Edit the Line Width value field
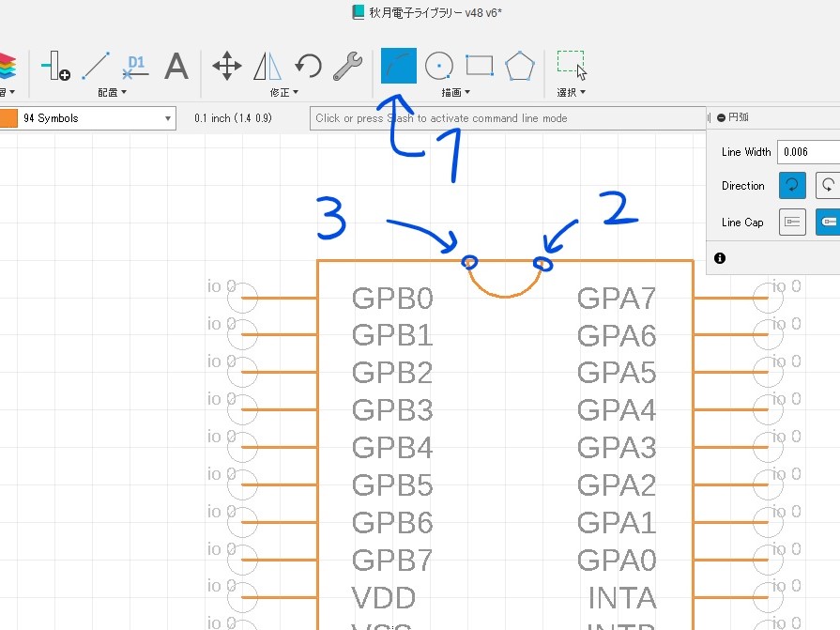 [x=809, y=151]
